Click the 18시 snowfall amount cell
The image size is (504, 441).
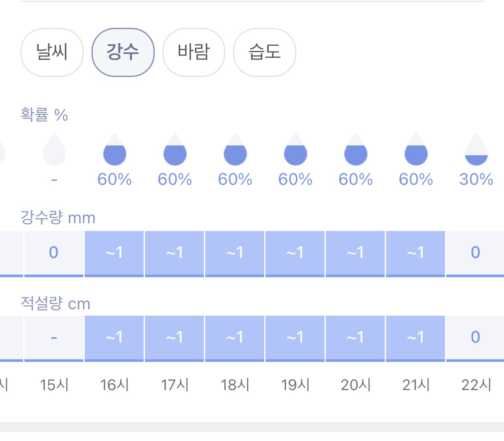click(x=235, y=337)
